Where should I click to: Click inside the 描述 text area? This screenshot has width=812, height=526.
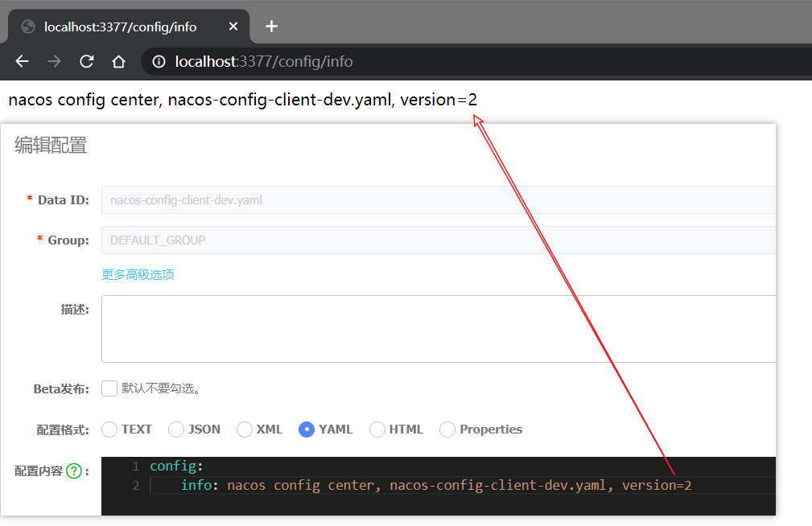coord(438,329)
